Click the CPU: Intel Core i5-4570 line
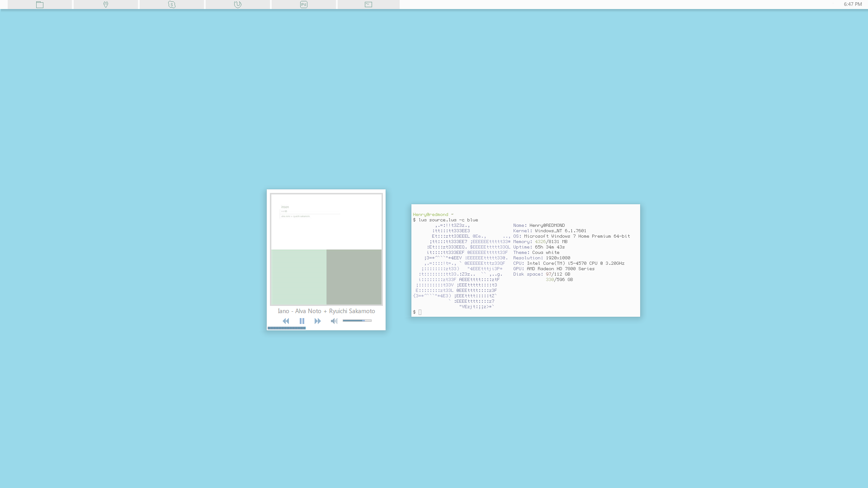This screenshot has height=488, width=868. [569, 263]
